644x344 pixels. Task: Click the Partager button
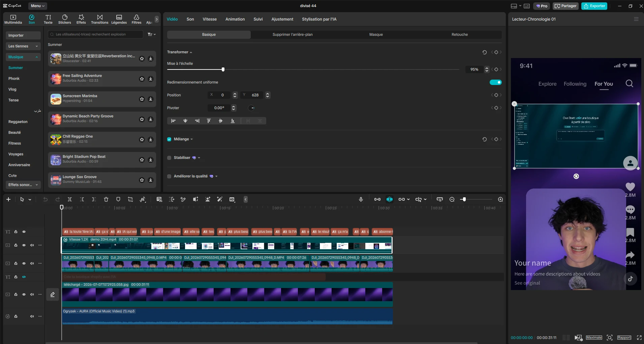tap(565, 6)
